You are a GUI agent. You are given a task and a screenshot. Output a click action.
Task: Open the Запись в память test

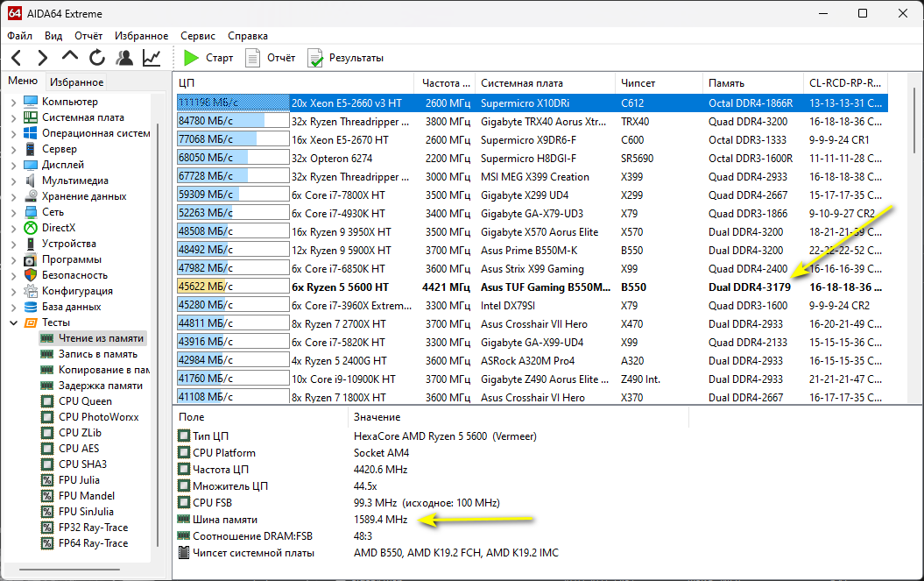click(97, 354)
